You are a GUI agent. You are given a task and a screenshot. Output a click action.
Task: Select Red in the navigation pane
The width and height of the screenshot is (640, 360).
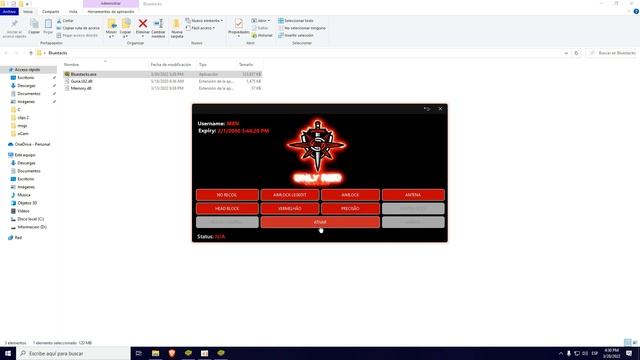click(18, 238)
